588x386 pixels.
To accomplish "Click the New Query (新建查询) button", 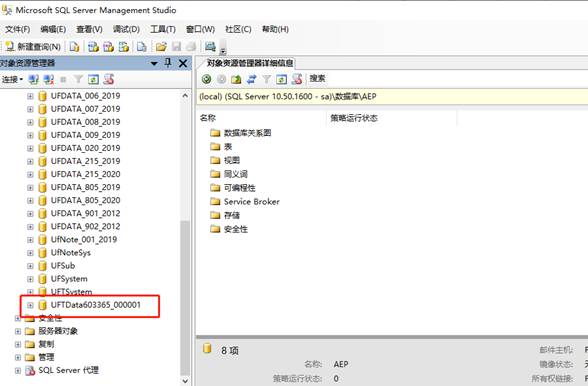I will point(33,47).
